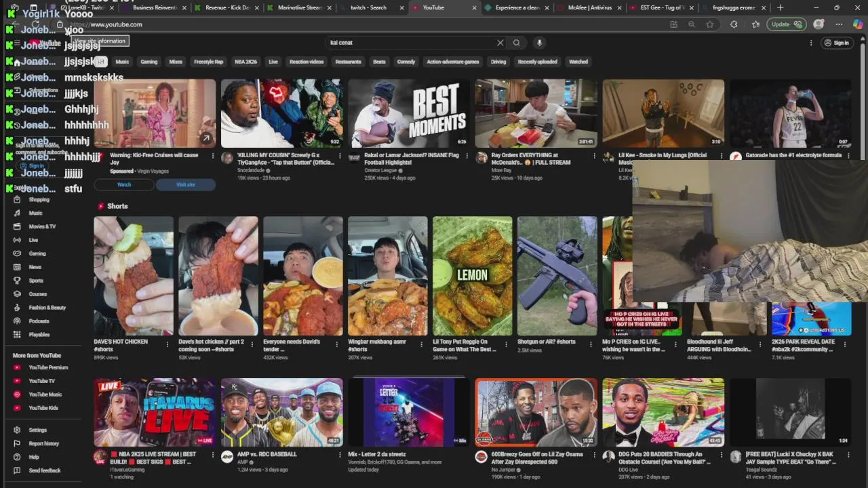Close the 'McAfee | Antivirus' tab
Viewport: 868px width, 488px height.
point(619,8)
